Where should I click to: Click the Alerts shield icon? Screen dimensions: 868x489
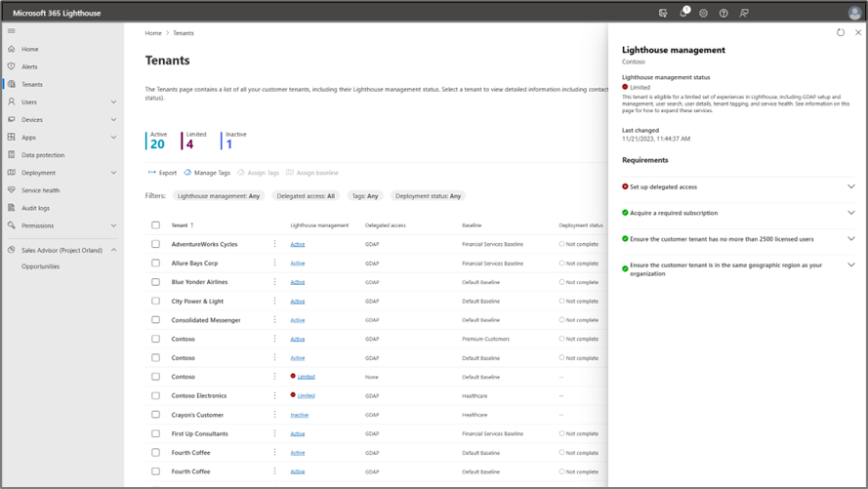(x=11, y=66)
